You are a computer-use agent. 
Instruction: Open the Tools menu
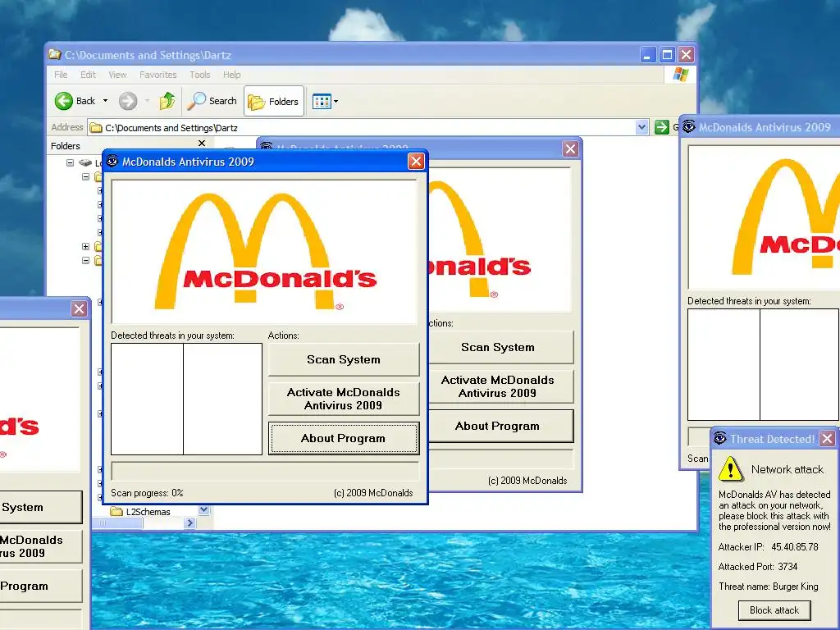coord(200,75)
